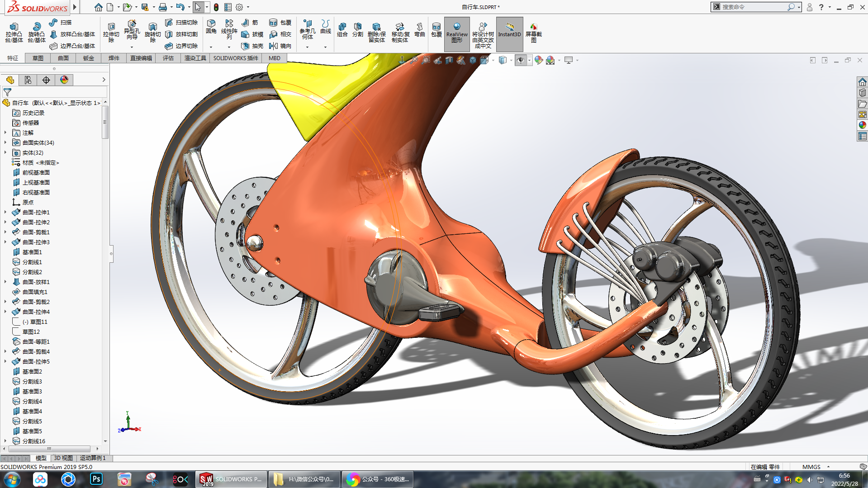This screenshot has width=868, height=488.
Task: Open the display style dropdown arrow
Action: coord(511,60)
